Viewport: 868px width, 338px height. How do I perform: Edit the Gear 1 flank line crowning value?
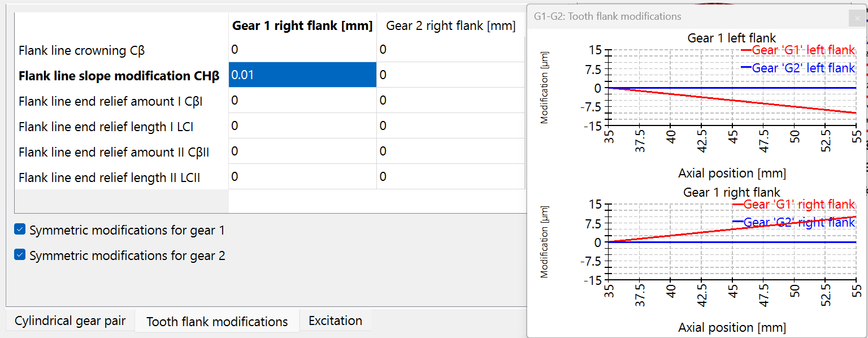point(302,49)
